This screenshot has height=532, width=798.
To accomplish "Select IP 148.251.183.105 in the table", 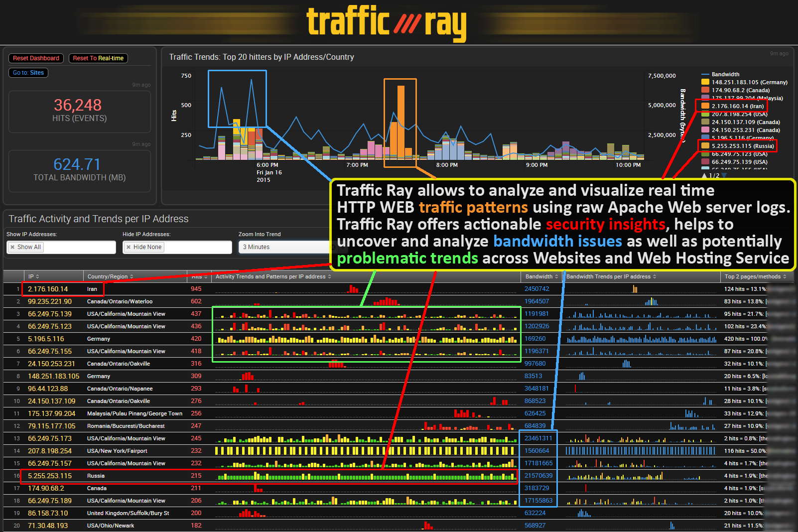I will coord(54,376).
